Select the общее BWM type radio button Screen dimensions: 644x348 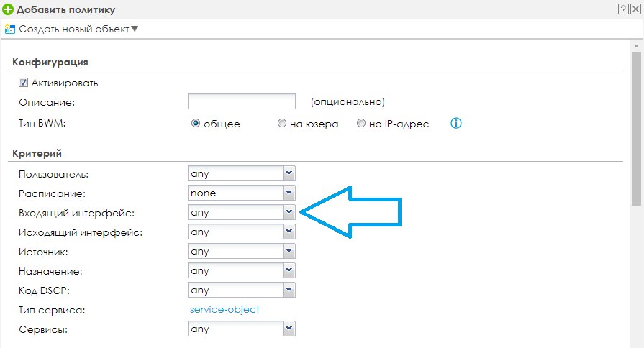point(196,123)
